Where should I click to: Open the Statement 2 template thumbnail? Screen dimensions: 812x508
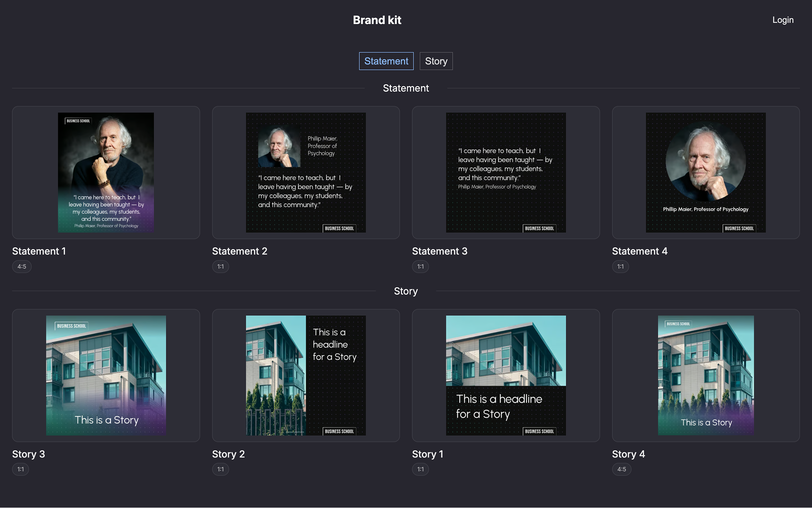[306, 172]
